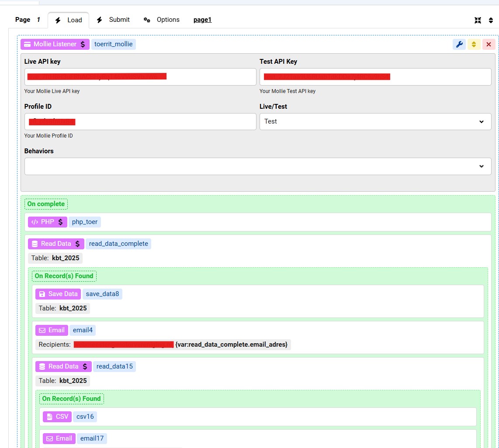Screen dimensions: 499x448
Task: Click the collapse all arrows icon
Action: [478, 20]
